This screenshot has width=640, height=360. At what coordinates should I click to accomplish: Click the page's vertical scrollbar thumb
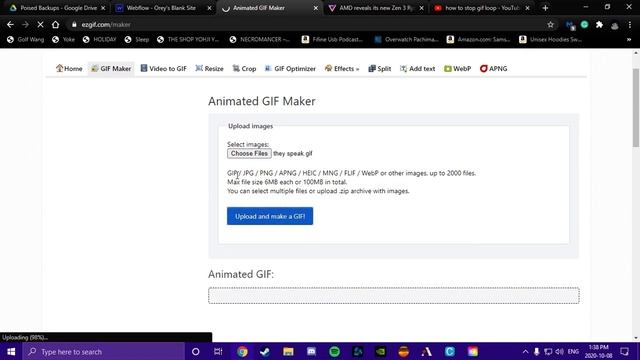636,108
